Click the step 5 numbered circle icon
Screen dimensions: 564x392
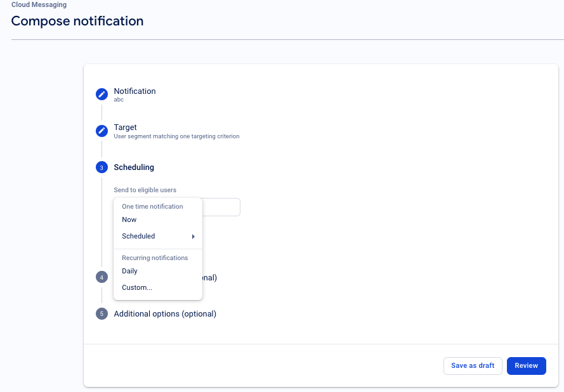coord(102,314)
